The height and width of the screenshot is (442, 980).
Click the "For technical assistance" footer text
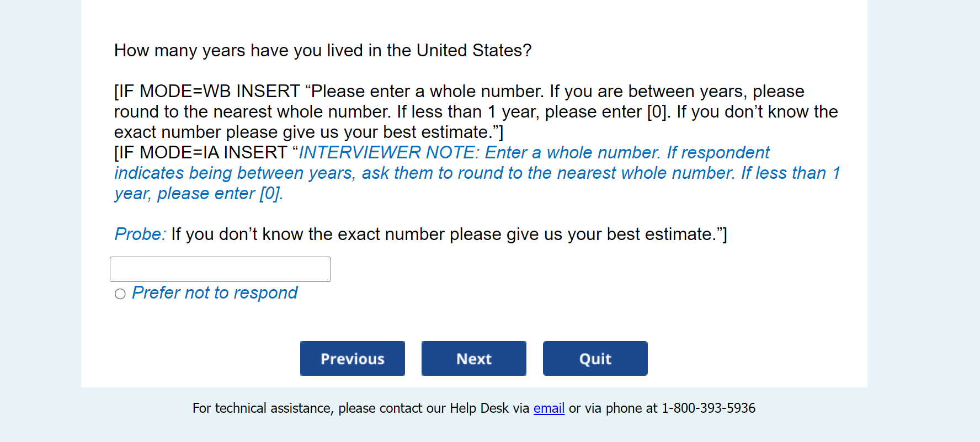point(263,408)
